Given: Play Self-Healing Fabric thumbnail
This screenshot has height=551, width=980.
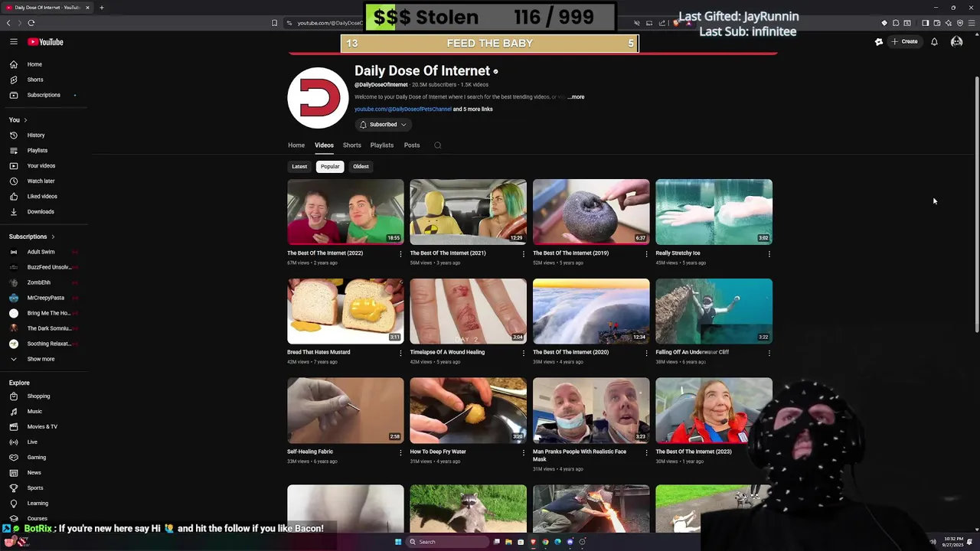Looking at the screenshot, I should 345,411.
